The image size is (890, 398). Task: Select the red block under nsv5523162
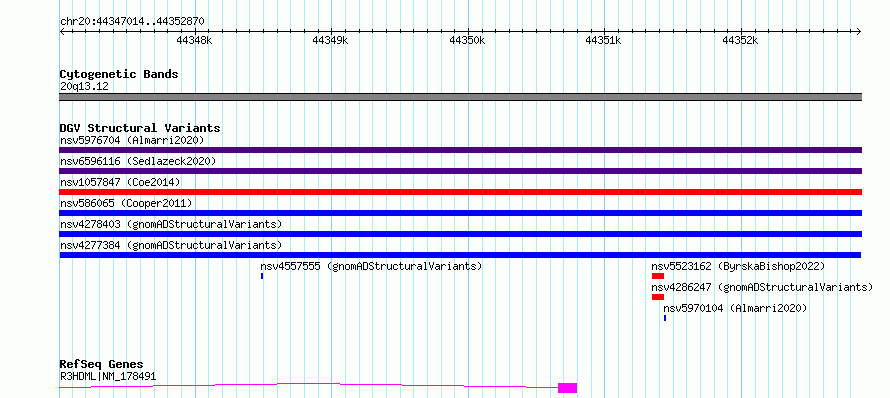coord(658,276)
